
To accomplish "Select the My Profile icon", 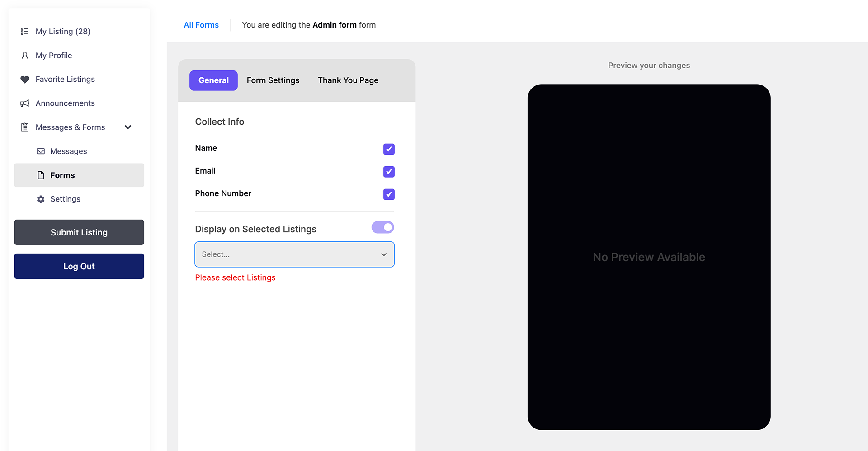I will click(x=25, y=55).
